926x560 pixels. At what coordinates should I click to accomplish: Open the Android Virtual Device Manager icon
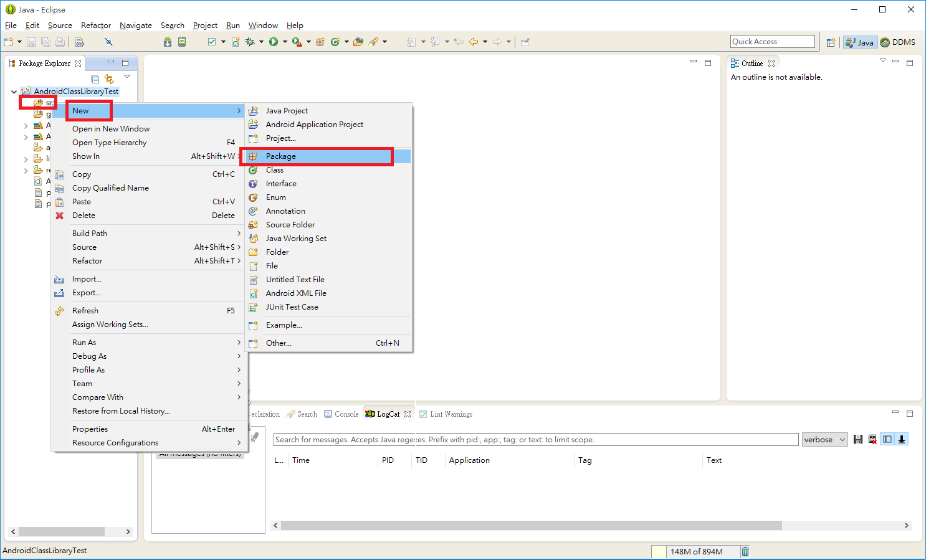pyautogui.click(x=182, y=42)
